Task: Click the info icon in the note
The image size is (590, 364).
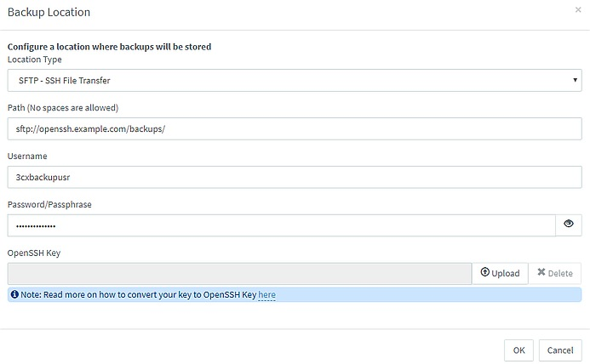Action: [x=14, y=294]
